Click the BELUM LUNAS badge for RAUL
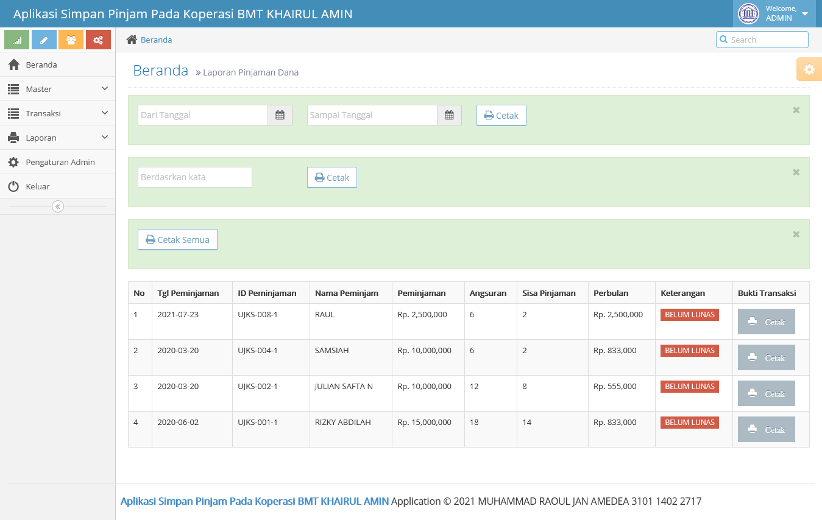 [x=689, y=315]
